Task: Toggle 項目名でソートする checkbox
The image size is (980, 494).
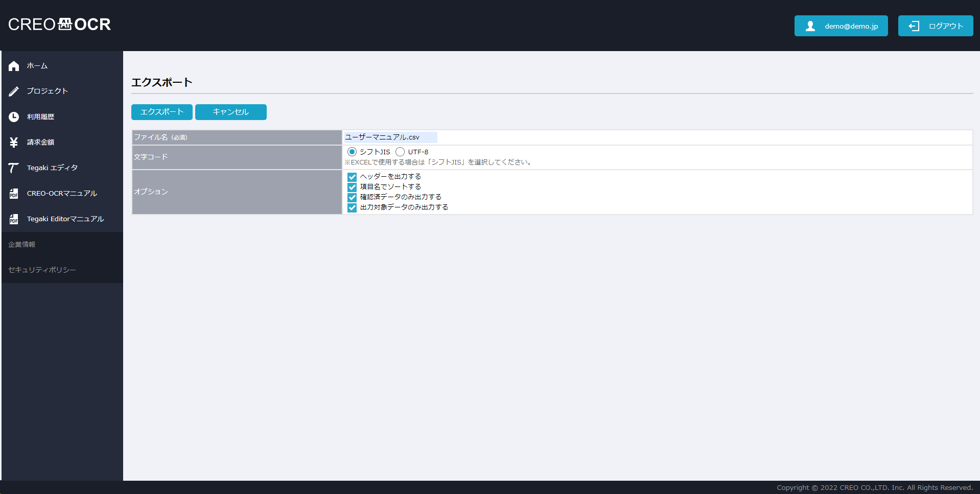Action: point(352,187)
